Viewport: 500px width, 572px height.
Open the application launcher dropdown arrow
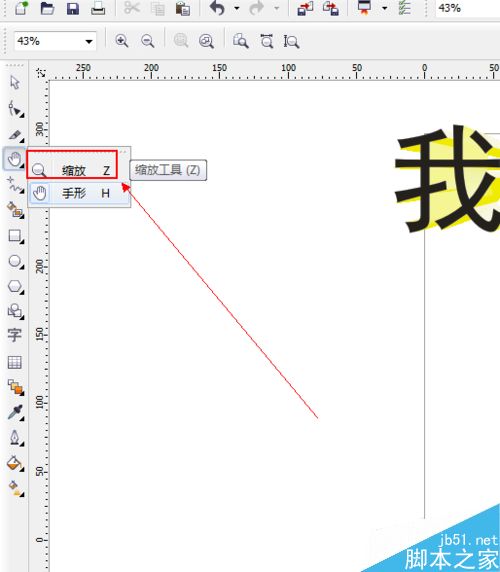pyautogui.click(x=384, y=8)
